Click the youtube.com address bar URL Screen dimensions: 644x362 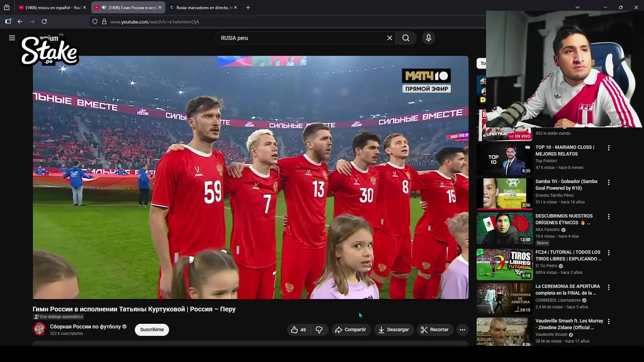154,22
